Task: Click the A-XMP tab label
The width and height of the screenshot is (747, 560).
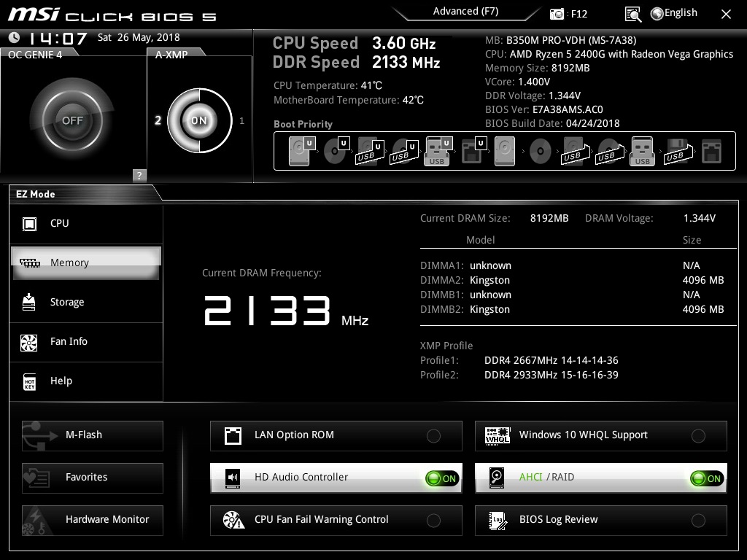Action: [171, 55]
